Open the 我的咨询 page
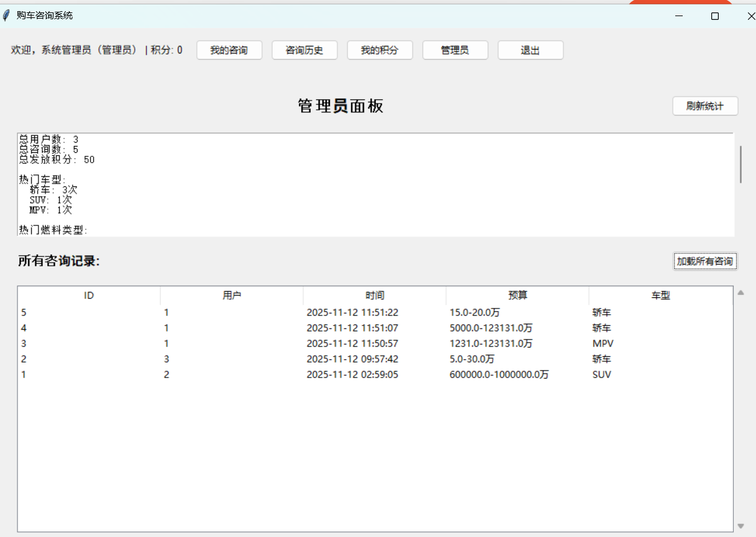756x537 pixels. coord(229,50)
